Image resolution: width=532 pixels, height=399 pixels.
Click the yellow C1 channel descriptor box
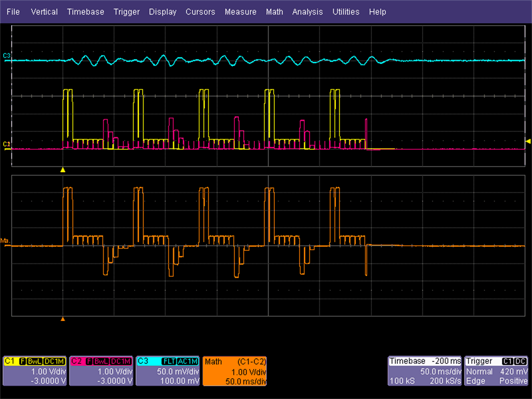click(x=35, y=371)
